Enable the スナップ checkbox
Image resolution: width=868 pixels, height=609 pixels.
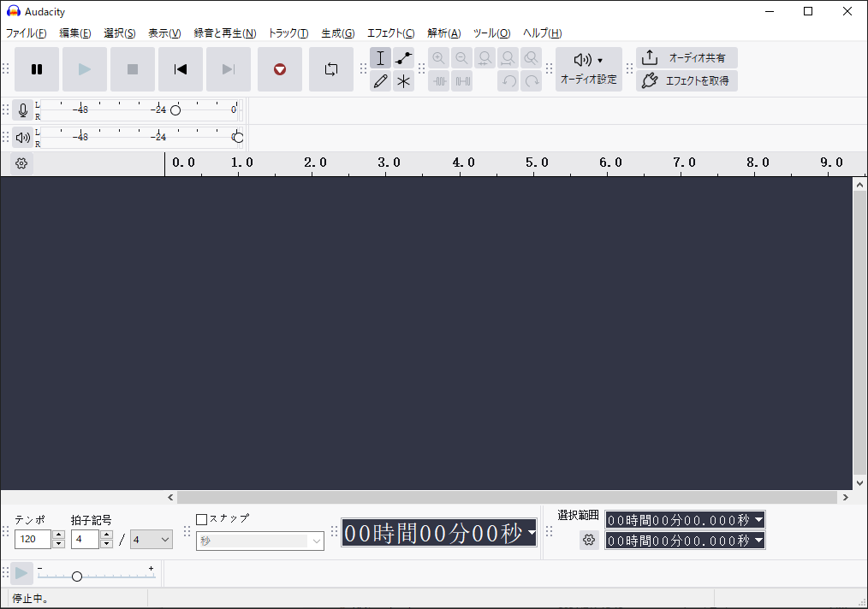pyautogui.click(x=203, y=518)
